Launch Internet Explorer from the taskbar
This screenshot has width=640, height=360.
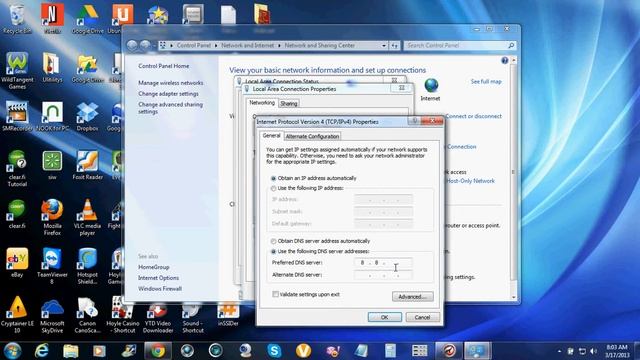(x=42, y=351)
